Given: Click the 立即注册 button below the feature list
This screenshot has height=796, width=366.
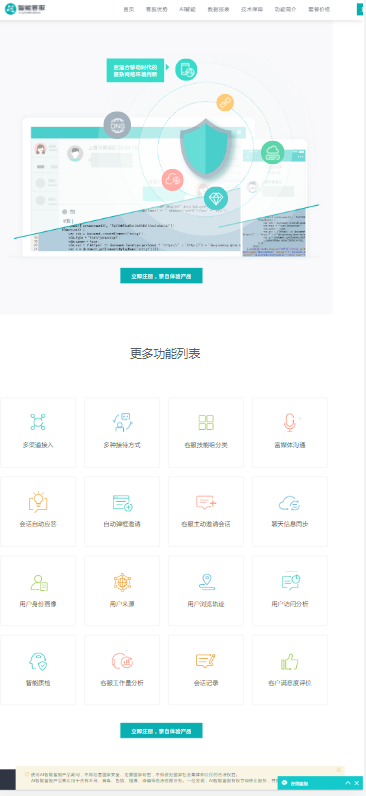Looking at the screenshot, I should (x=161, y=731).
